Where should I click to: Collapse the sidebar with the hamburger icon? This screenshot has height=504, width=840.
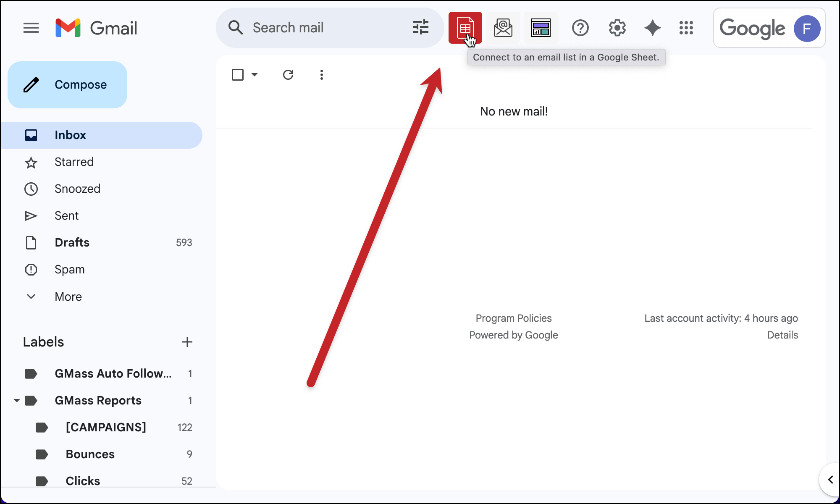[x=31, y=28]
